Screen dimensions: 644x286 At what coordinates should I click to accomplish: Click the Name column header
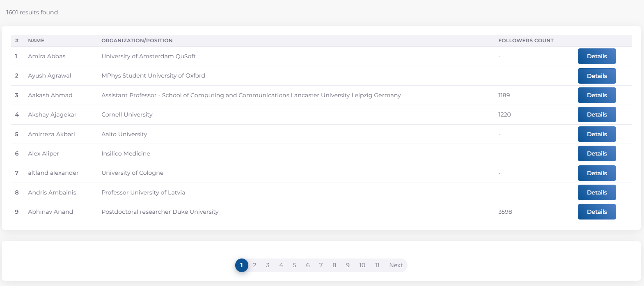click(x=36, y=41)
